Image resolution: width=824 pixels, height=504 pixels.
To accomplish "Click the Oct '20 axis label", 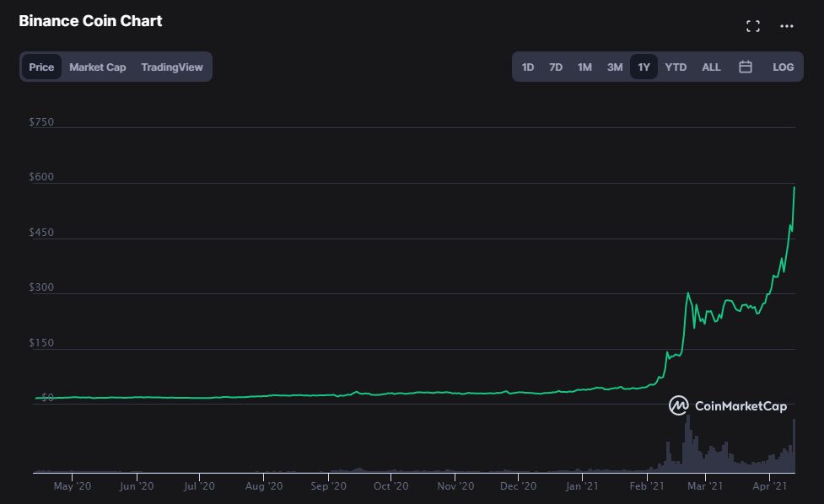I will [390, 486].
